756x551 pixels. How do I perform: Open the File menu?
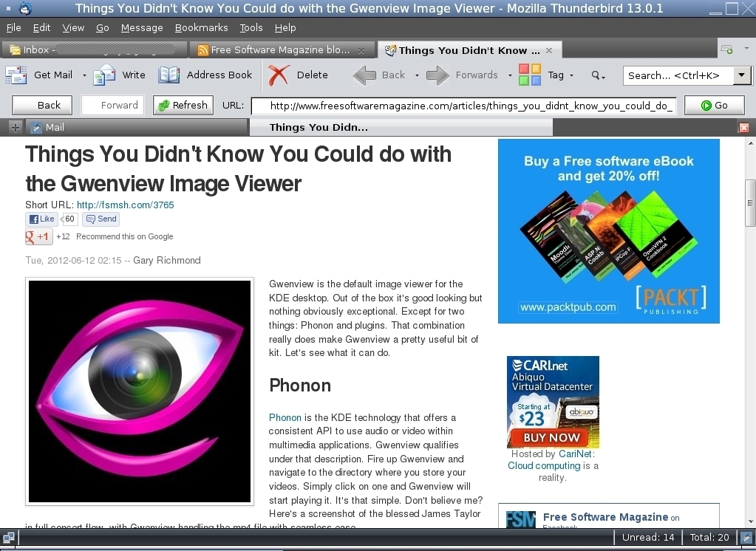[13, 28]
